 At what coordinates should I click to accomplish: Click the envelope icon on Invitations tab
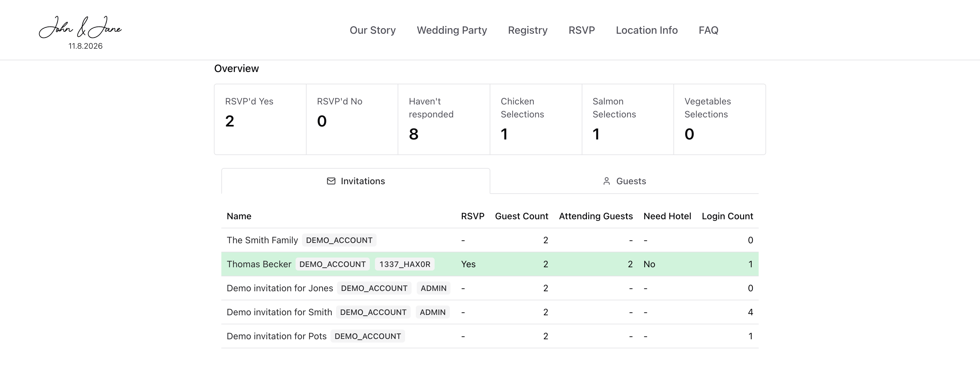pos(331,181)
